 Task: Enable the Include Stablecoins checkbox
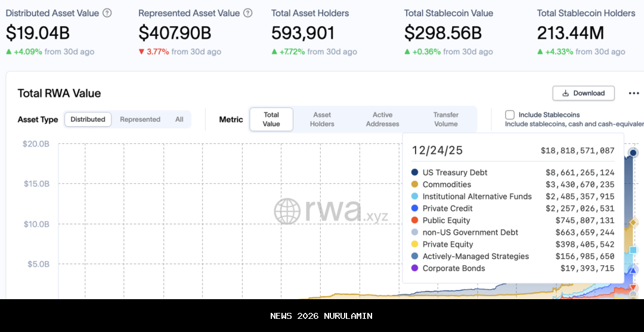point(510,115)
